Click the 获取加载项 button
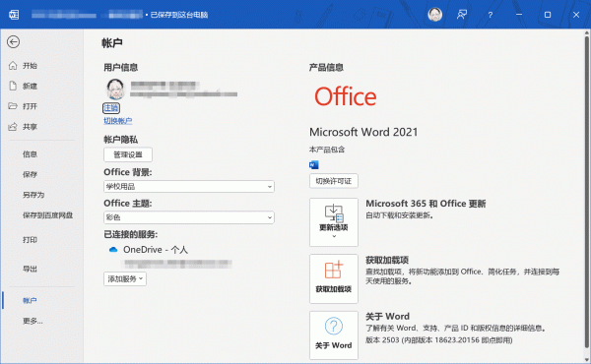Viewport: 591px width, 364px height. point(334,278)
